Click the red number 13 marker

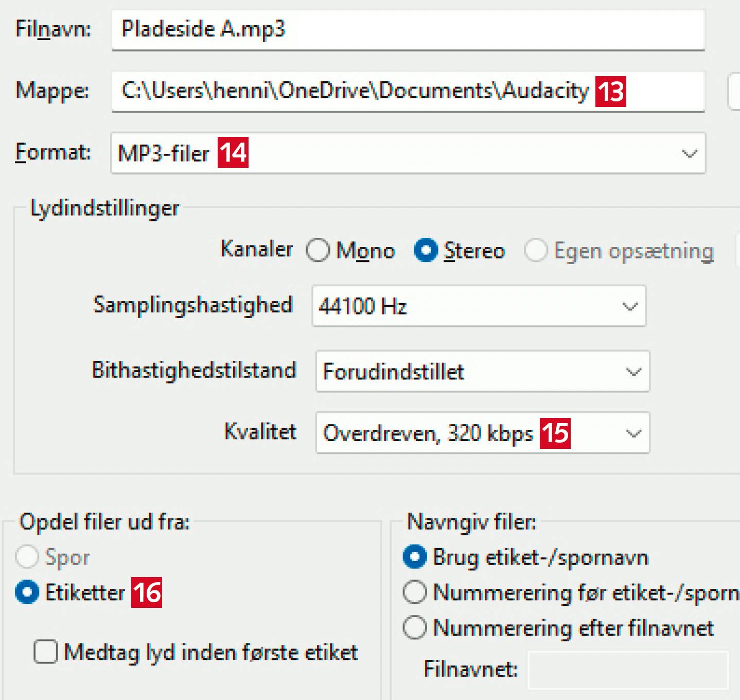[611, 92]
